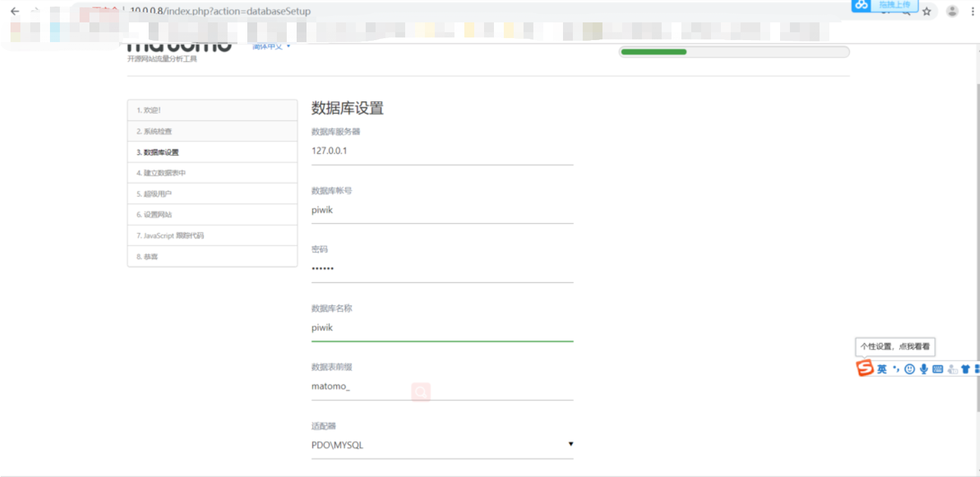Open the Sogou skin shirt icon
Viewport: 980px width, 477px height.
(966, 369)
